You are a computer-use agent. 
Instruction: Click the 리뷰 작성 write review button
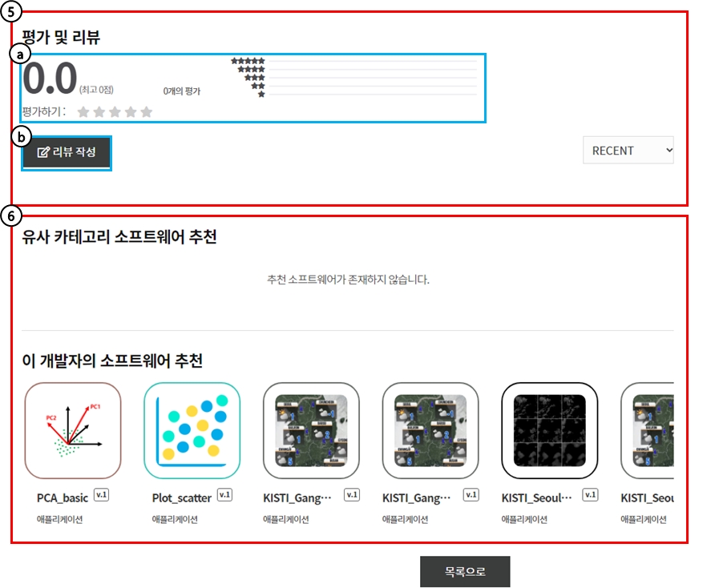pos(67,152)
